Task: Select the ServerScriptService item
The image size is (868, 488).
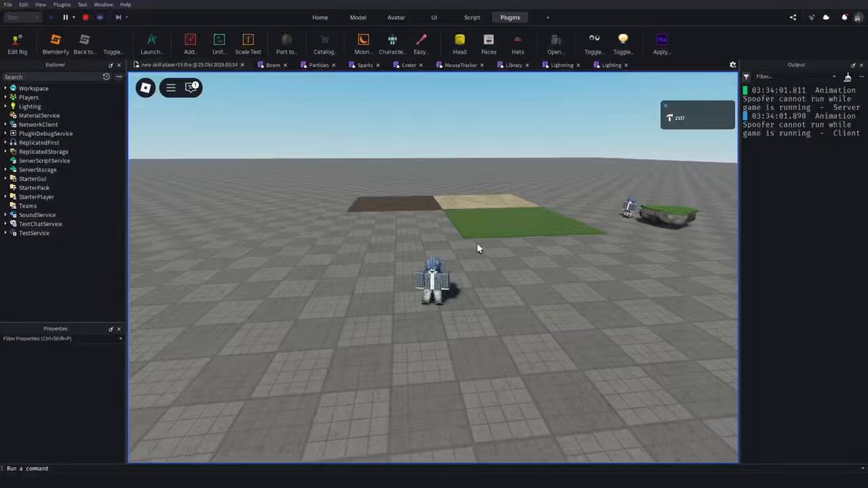Action: 44,160
